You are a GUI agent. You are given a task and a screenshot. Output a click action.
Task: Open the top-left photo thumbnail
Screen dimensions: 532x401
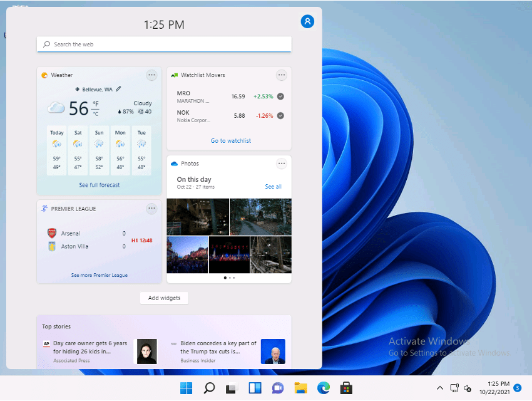click(198, 216)
